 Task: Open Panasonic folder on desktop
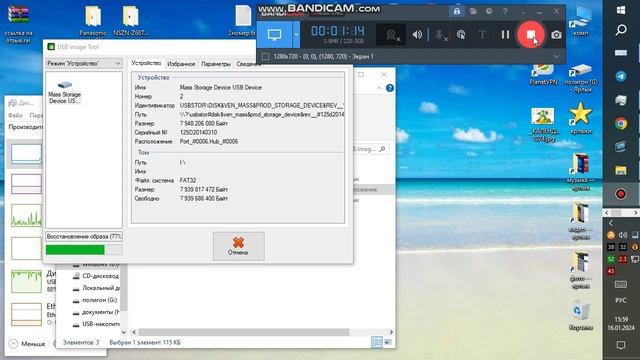coord(93,21)
